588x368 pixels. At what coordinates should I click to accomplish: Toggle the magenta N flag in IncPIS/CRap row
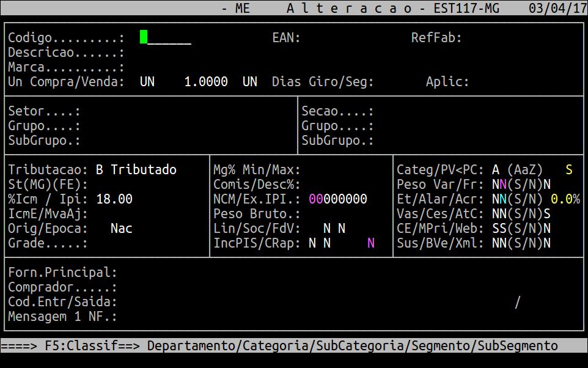tap(370, 243)
